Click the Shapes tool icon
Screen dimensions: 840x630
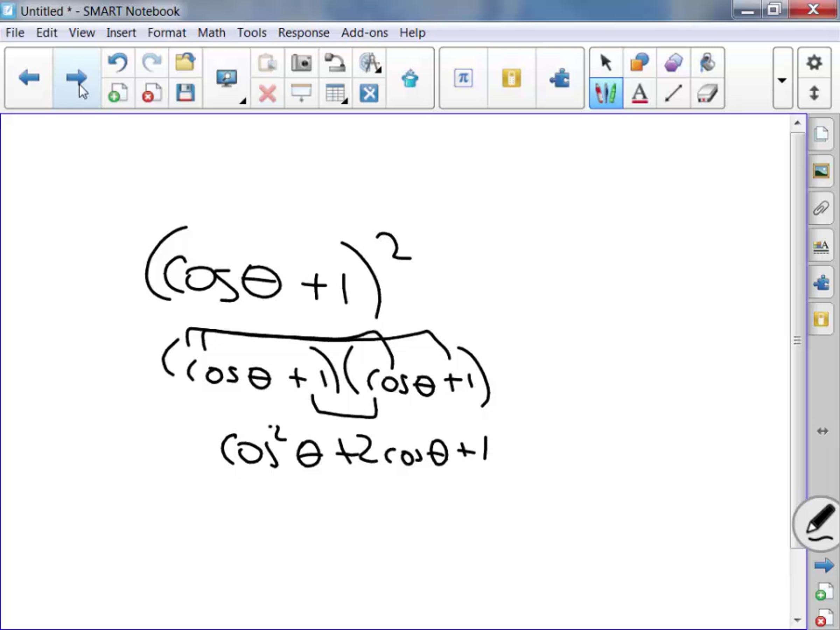click(639, 63)
